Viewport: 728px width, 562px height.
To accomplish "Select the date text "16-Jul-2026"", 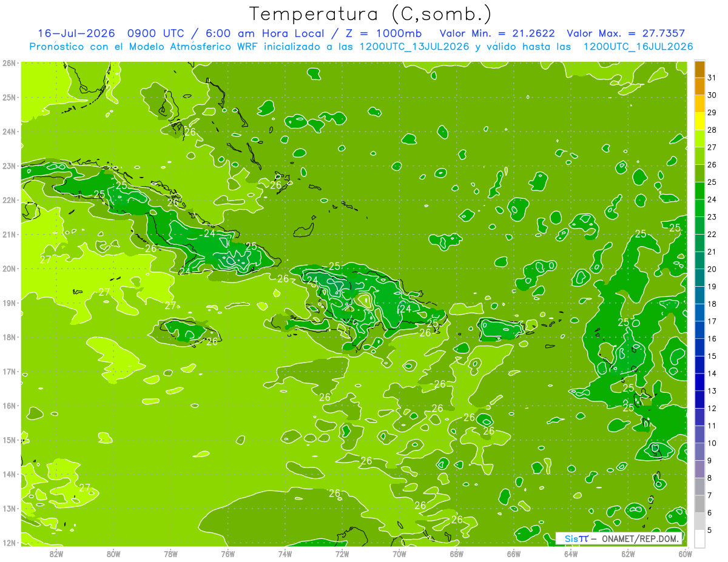I will (x=76, y=33).
